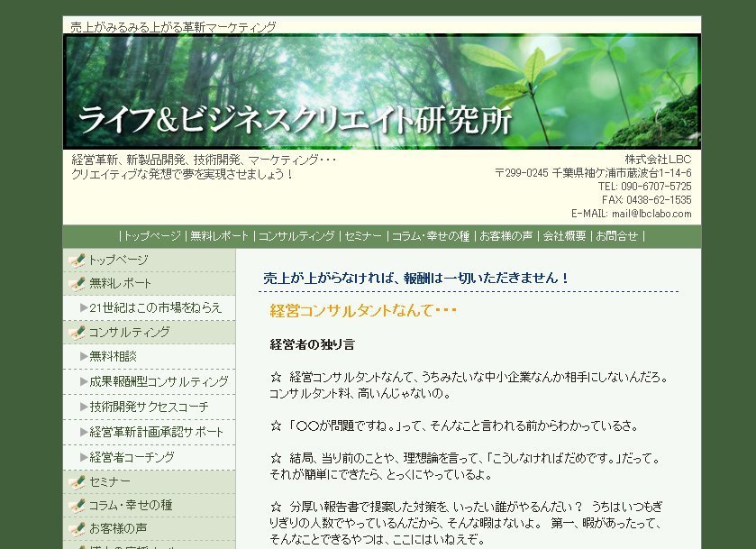Image resolution: width=756 pixels, height=549 pixels.
Task: Click pencil icon beside sidebar トップページ
Action: click(x=77, y=261)
